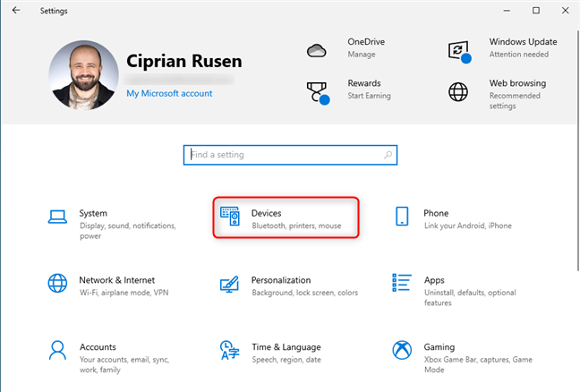580x392 pixels.
Task: Click the Personalization paintbrush icon
Action: click(x=230, y=284)
